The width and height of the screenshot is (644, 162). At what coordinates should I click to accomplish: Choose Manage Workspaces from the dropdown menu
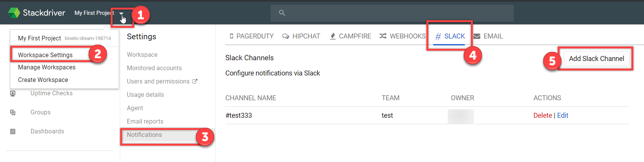point(47,67)
